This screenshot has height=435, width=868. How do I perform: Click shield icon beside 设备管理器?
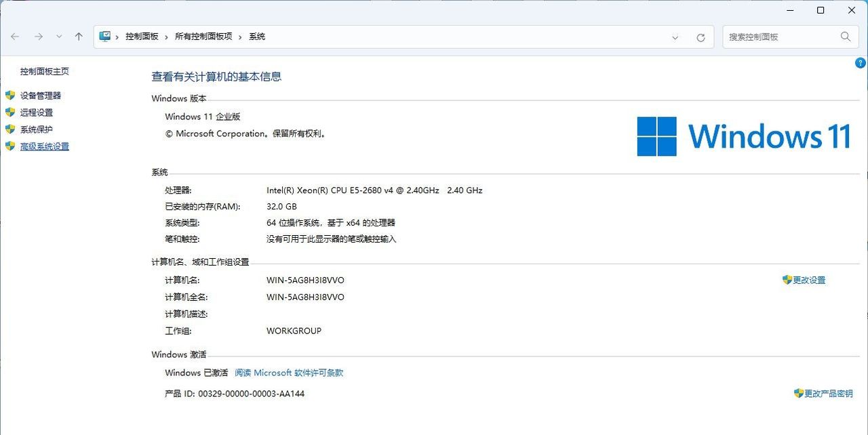click(9, 96)
